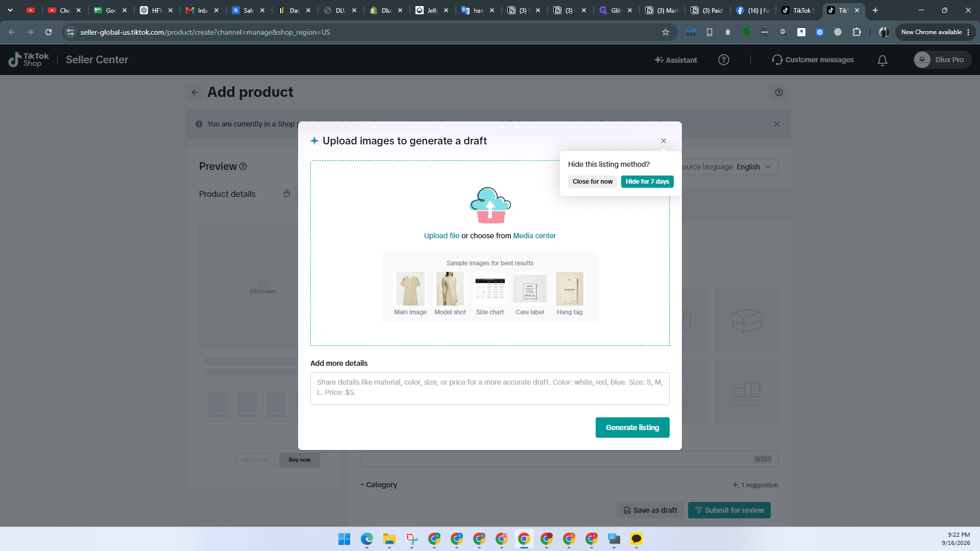
Task: Click the Care label sample thumbnail
Action: (530, 289)
